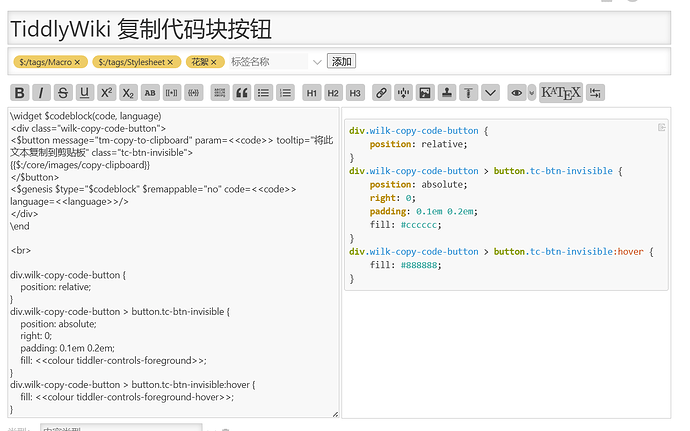This screenshot has height=431, width=690.
Task: Apply superscript formatting
Action: point(106,93)
